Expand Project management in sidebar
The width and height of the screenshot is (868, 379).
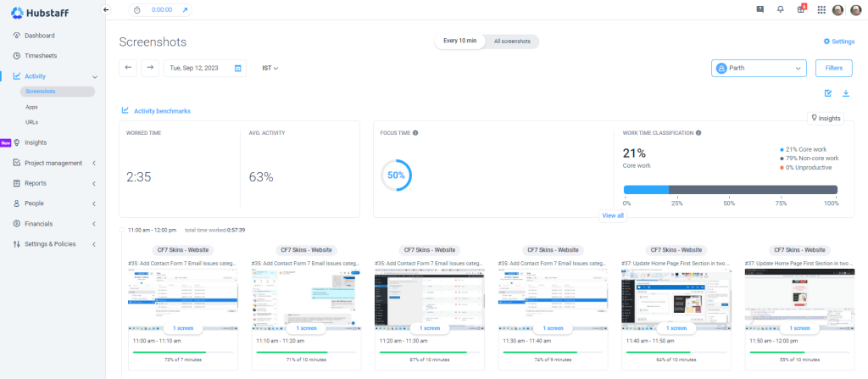tap(53, 163)
